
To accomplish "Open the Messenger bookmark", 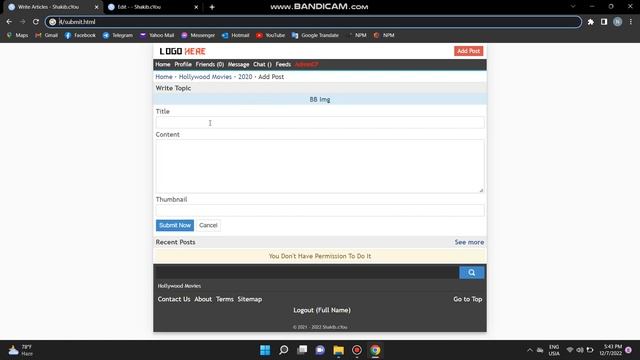I will point(198,36).
